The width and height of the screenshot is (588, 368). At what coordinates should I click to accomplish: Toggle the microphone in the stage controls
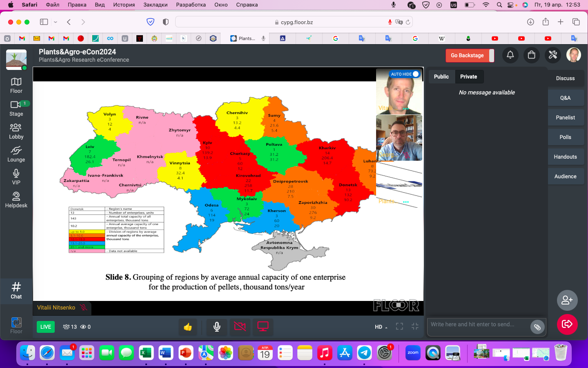[x=217, y=327]
